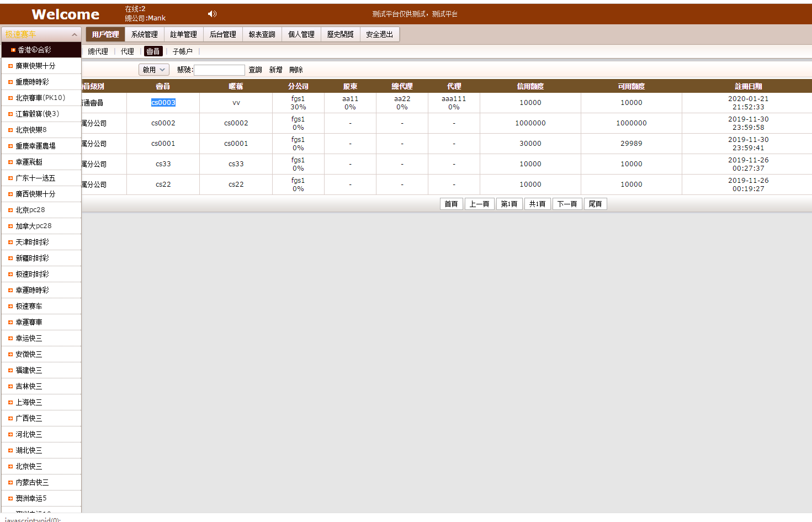Viewport: 812px width, 522px height.
Task: Click the icon beside 北京pc28
Action: (x=10, y=210)
